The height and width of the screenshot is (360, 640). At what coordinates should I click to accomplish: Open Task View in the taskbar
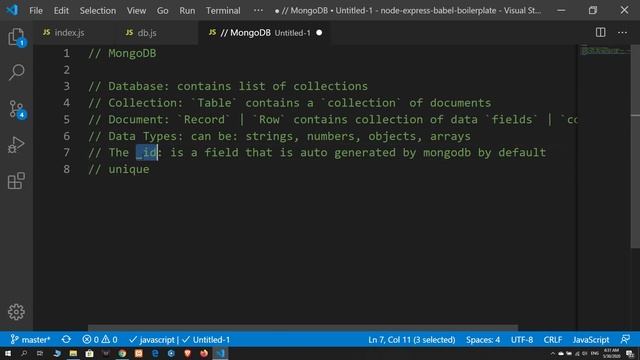click(x=40, y=353)
